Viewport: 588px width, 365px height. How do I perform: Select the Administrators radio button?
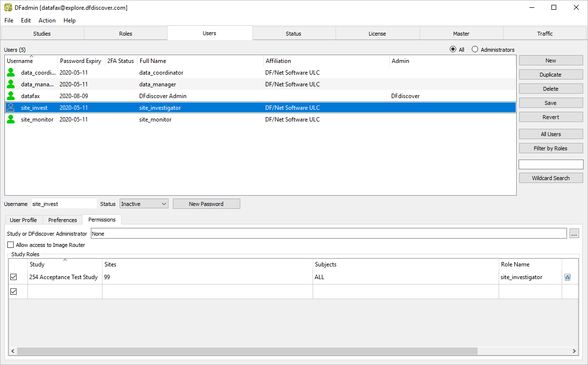point(475,50)
